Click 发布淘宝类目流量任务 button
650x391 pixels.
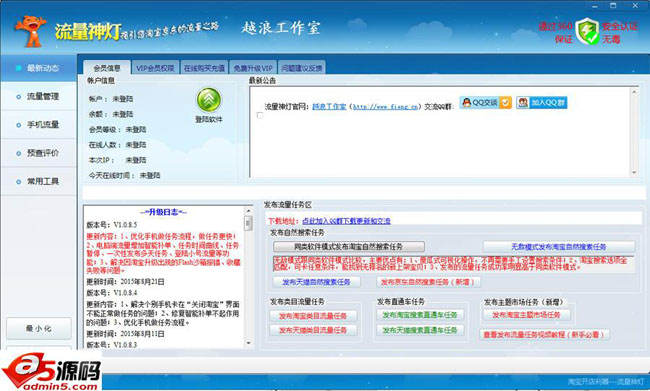click(313, 316)
